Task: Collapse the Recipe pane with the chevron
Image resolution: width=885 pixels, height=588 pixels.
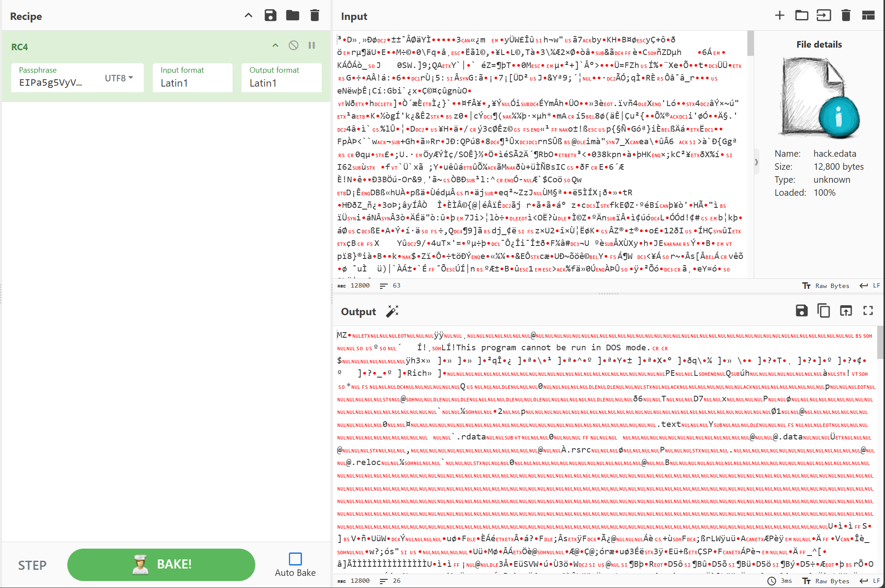Action: pyautogui.click(x=248, y=16)
